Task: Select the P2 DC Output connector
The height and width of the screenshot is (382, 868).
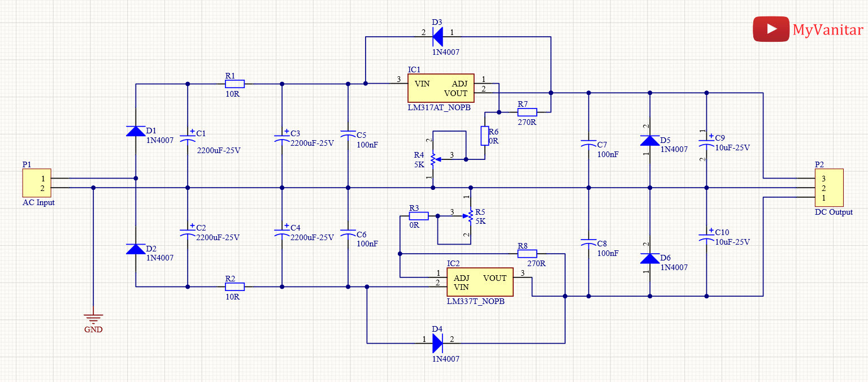Action: point(828,188)
